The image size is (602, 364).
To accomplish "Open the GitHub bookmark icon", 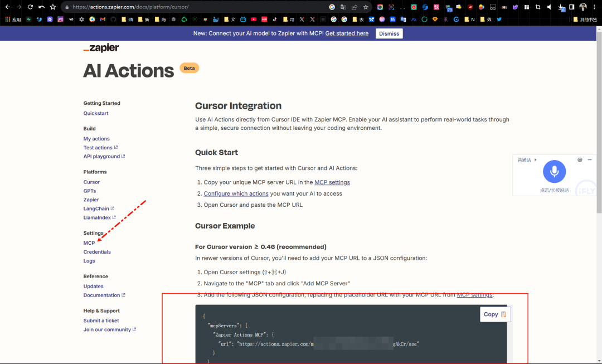I will coord(113,19).
